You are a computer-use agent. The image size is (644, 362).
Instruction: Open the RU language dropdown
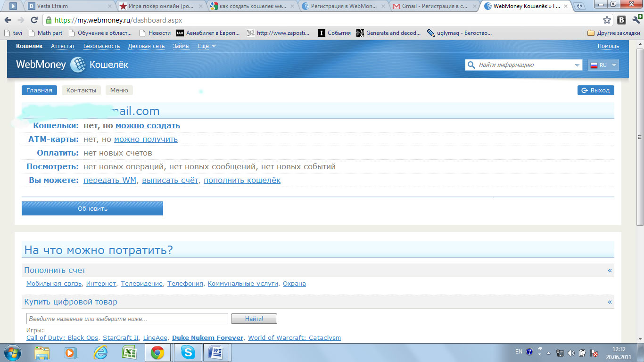tap(603, 65)
